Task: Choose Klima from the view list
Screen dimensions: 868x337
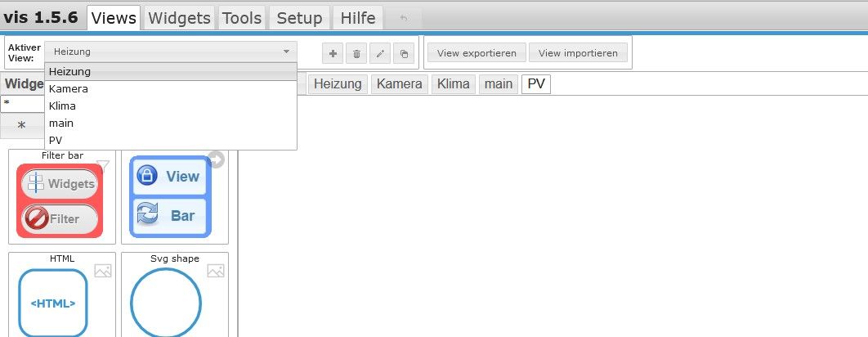Action: pyautogui.click(x=63, y=106)
